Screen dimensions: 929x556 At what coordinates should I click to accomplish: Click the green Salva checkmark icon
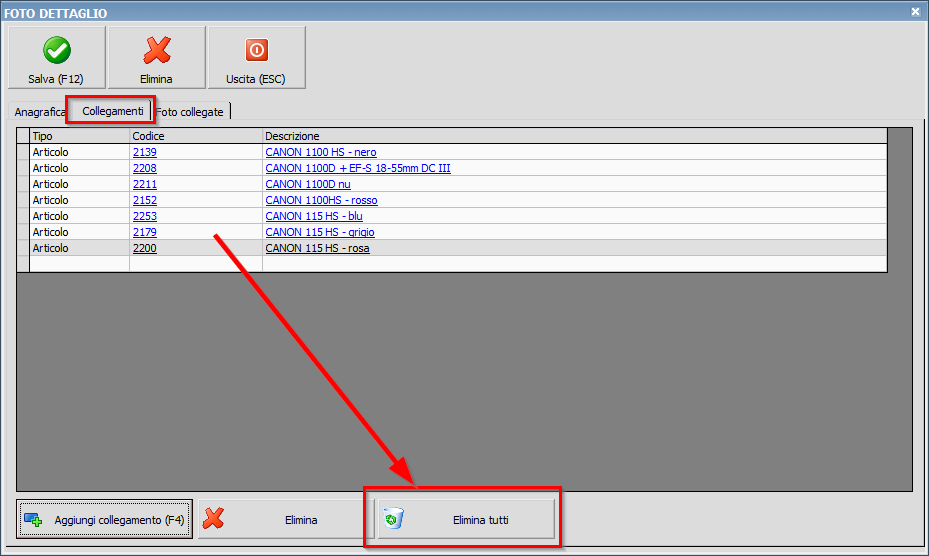click(x=57, y=50)
